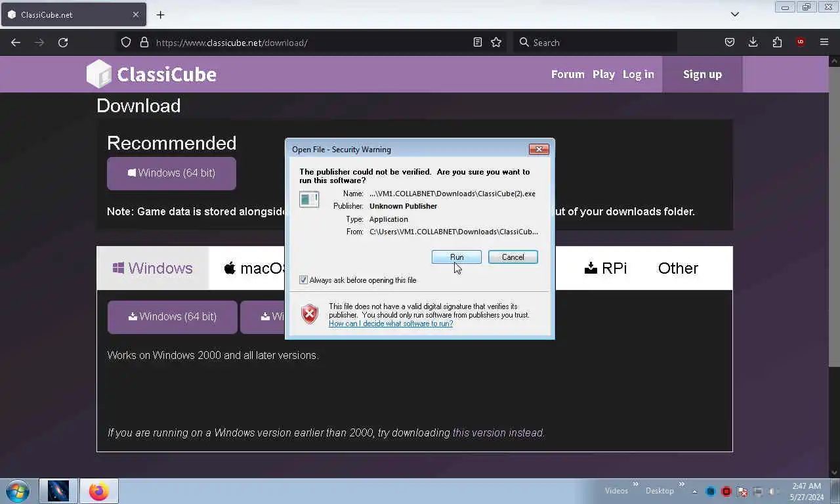
Task: Open the Firefox downloads panel
Action: pos(753,42)
